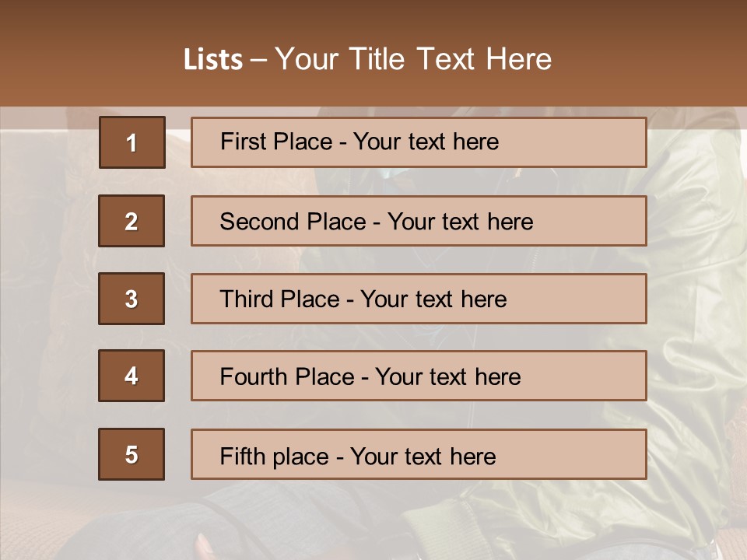Image resolution: width=747 pixels, height=560 pixels.
Task: Click the number 5 box
Action: click(132, 454)
